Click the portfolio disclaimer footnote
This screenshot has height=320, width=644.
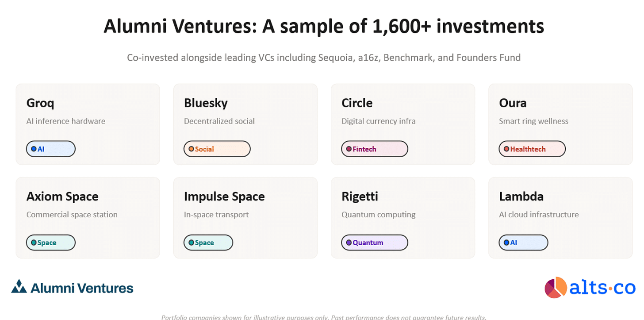click(x=324, y=317)
